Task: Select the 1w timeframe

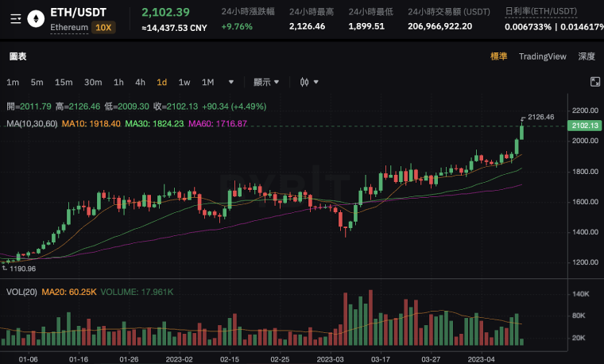Action: [184, 82]
